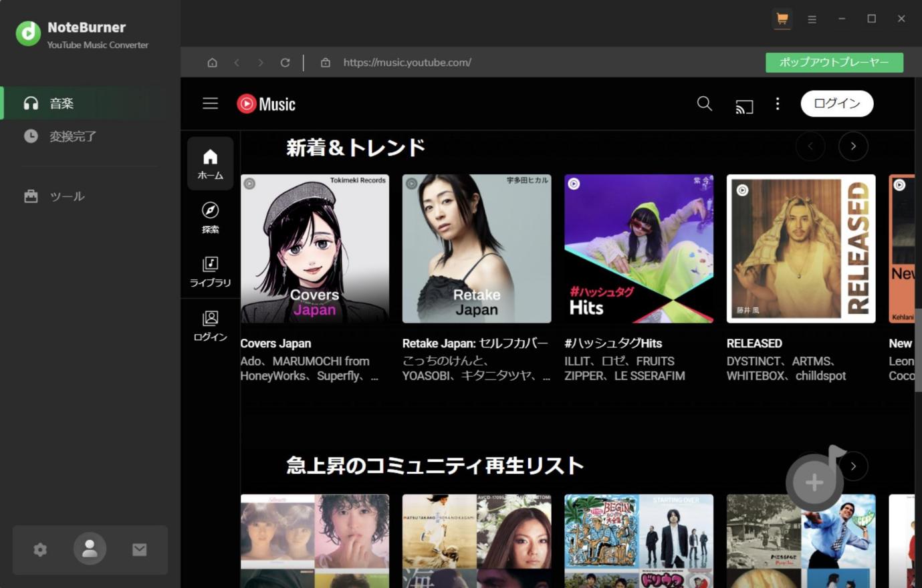Click artist text DYSTINCT、ARTMS、WHITEBOX
922x588 pixels.
(786, 368)
